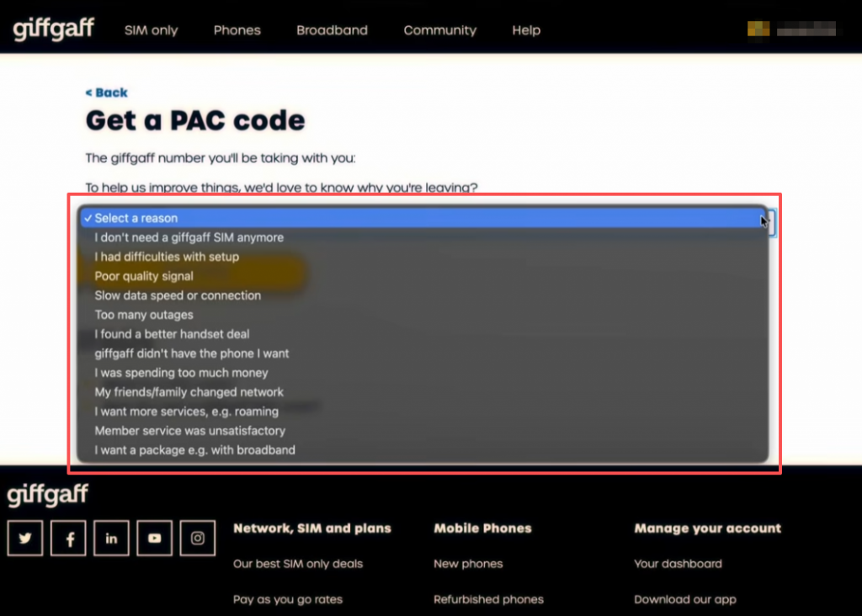
Task: Choose 'Too many outages' reason
Action: [423, 315]
